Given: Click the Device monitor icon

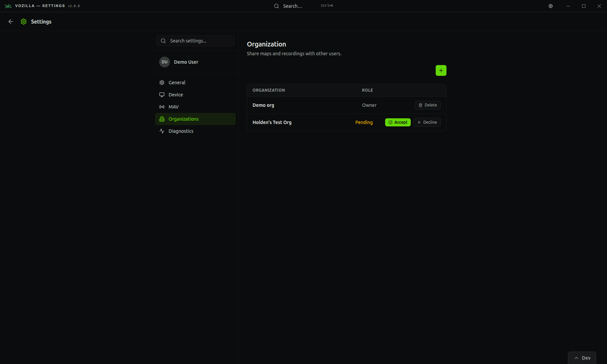Looking at the screenshot, I should pos(162,95).
